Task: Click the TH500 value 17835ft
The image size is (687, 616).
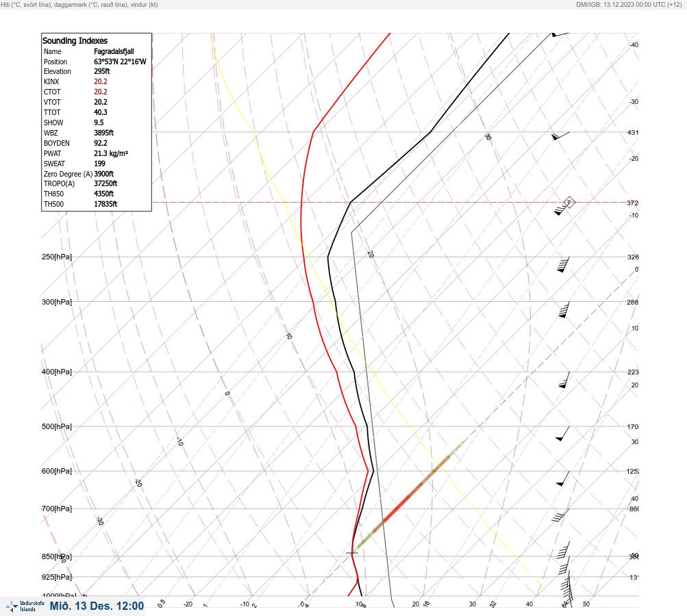Action: (105, 204)
